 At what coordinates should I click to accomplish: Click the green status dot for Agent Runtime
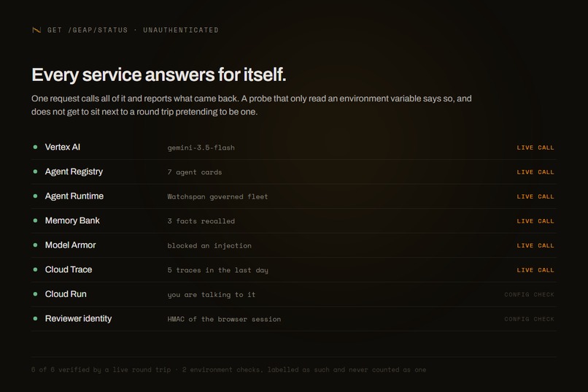click(x=35, y=196)
